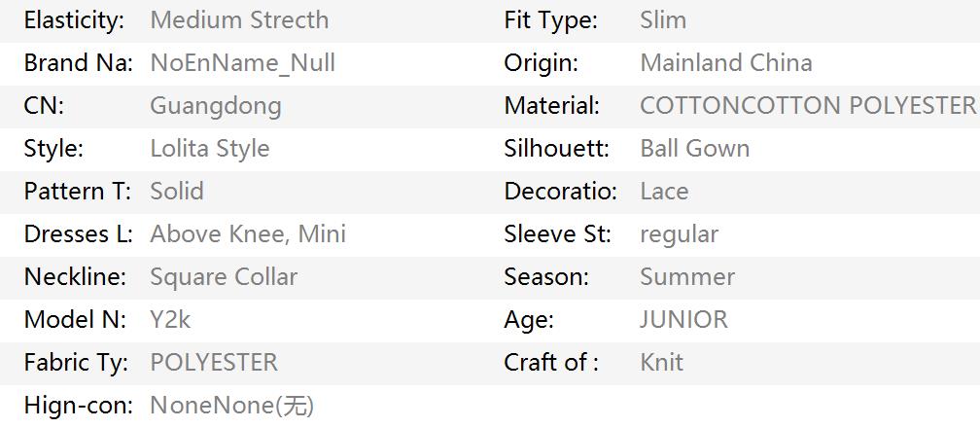Select the Medium Strecth value
This screenshot has width=980, height=428.
point(239,20)
